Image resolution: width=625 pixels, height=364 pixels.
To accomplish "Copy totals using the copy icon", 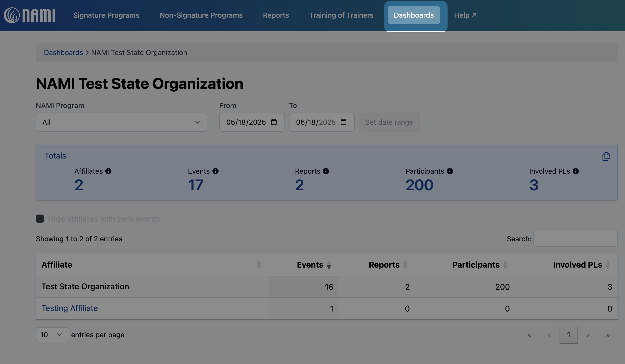I will click(x=606, y=157).
